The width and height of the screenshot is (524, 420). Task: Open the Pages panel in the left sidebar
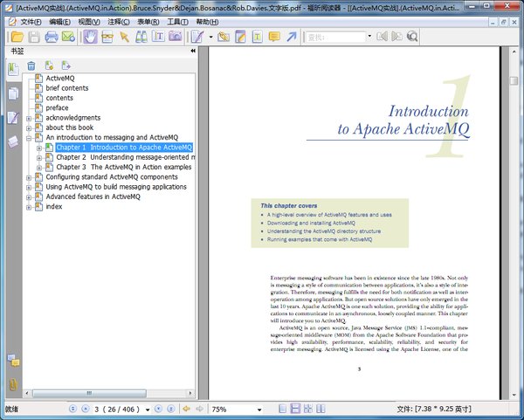click(12, 93)
